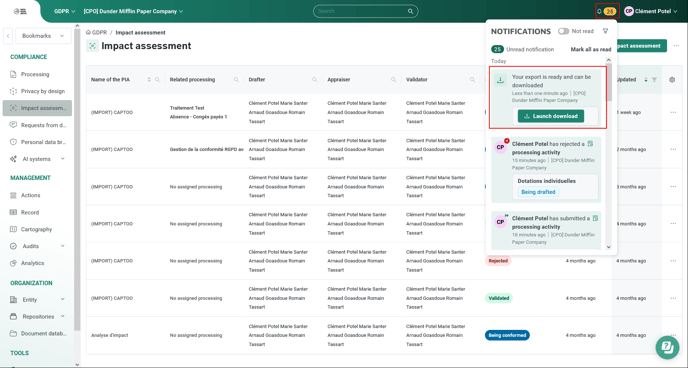Click Dotations individuelles in the notification
The width and height of the screenshot is (688, 368).
click(546, 181)
